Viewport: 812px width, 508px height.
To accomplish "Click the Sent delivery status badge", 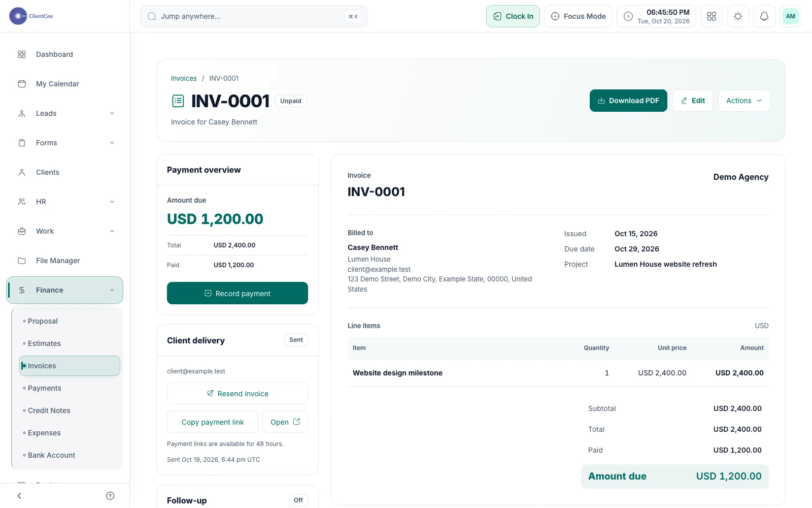I will click(x=296, y=340).
